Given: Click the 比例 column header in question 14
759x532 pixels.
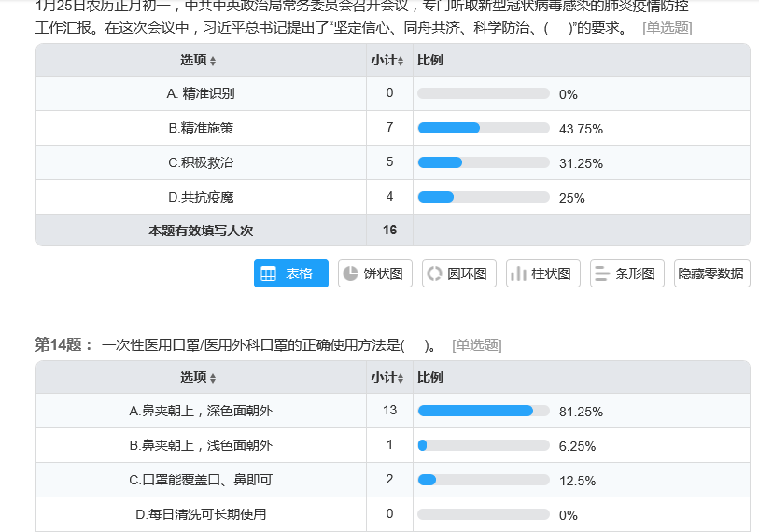Looking at the screenshot, I should 430,378.
